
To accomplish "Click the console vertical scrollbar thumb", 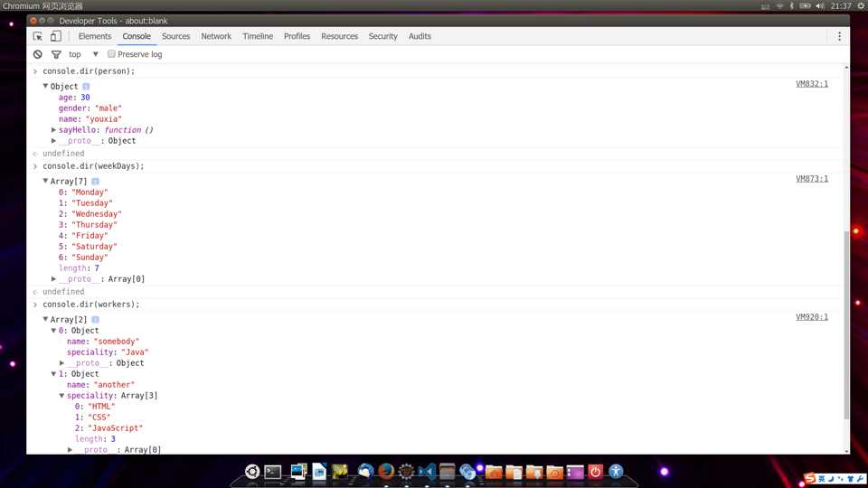I will click(846, 324).
